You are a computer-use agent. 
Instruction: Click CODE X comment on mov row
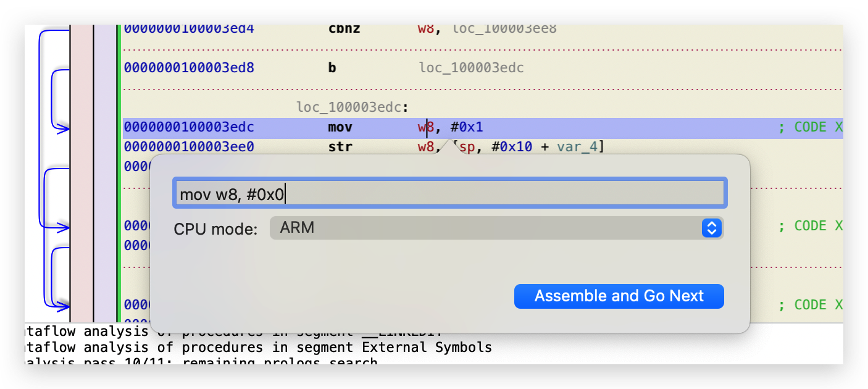pyautogui.click(x=810, y=127)
